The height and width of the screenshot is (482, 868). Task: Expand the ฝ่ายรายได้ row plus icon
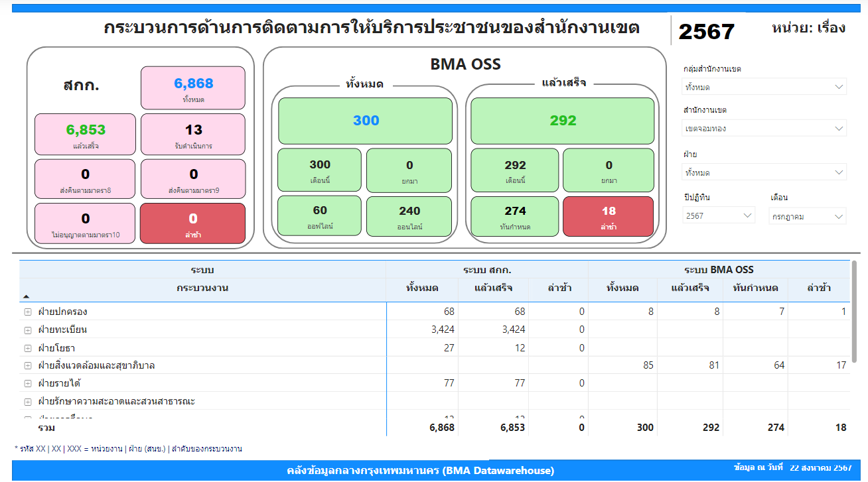point(28,383)
